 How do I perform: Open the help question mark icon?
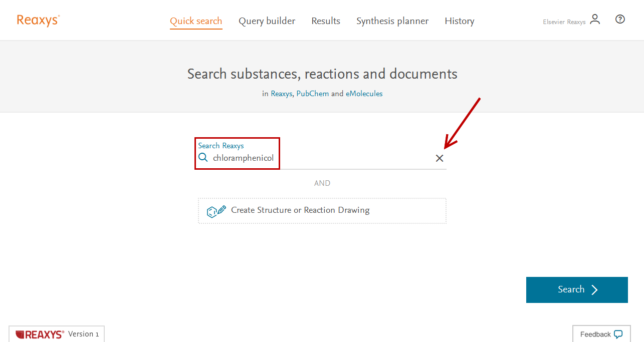[x=620, y=20]
